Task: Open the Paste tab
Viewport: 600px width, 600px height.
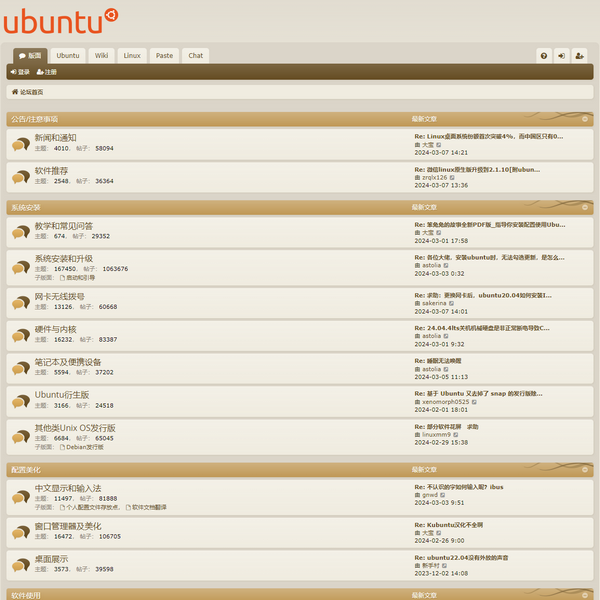Action: 164,56
